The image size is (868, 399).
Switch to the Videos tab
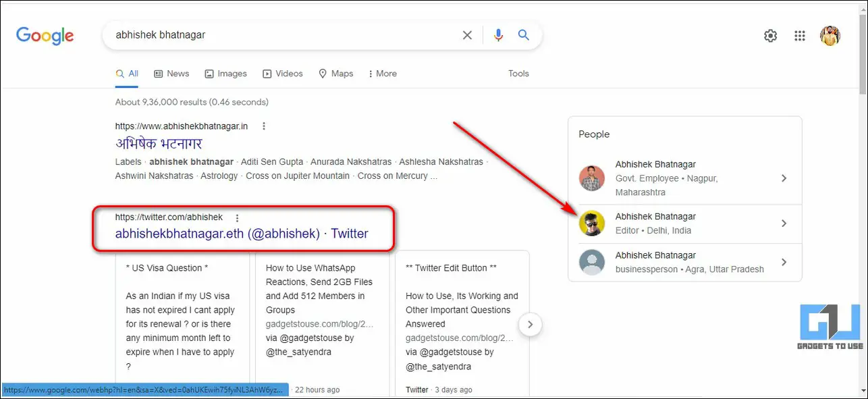(283, 74)
